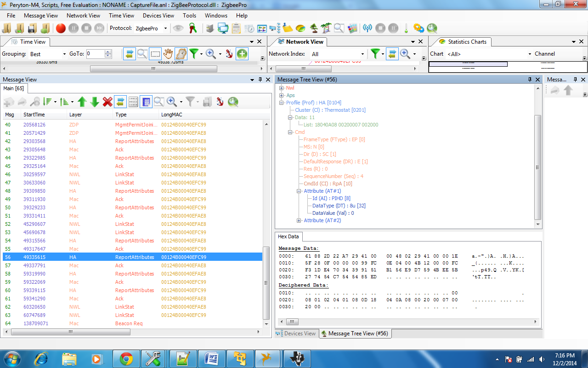Click the red record capture button
Image resolution: width=588 pixels, height=368 pixels.
(61, 28)
